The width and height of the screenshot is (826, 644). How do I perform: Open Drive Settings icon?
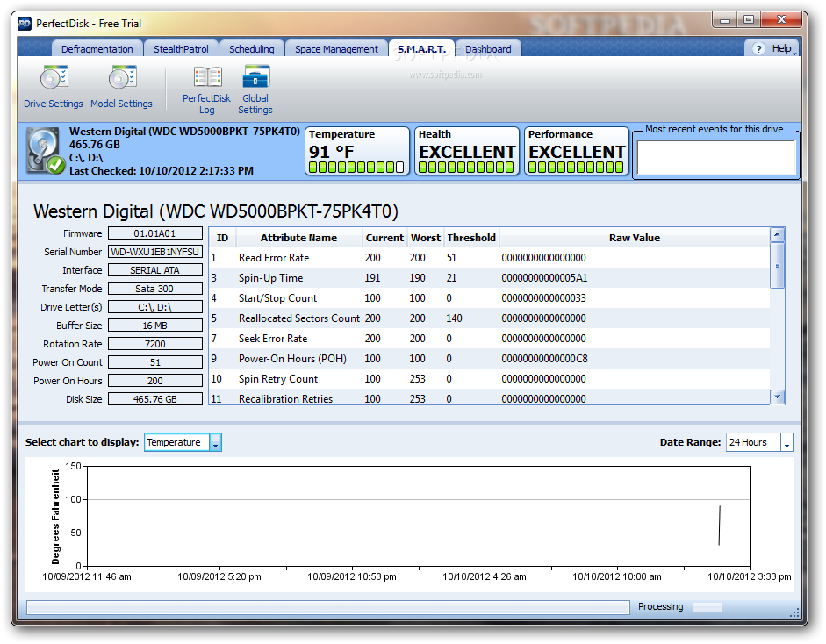pos(54,78)
